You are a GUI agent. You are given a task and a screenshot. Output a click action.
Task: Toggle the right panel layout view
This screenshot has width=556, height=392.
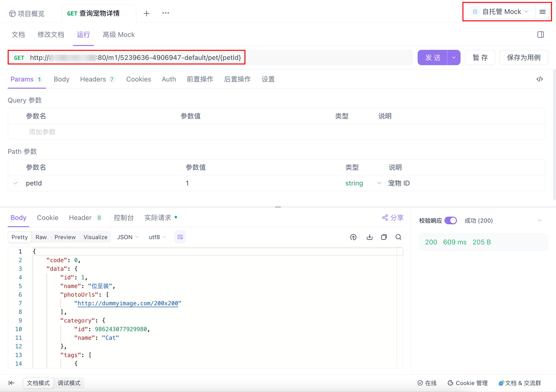541,35
